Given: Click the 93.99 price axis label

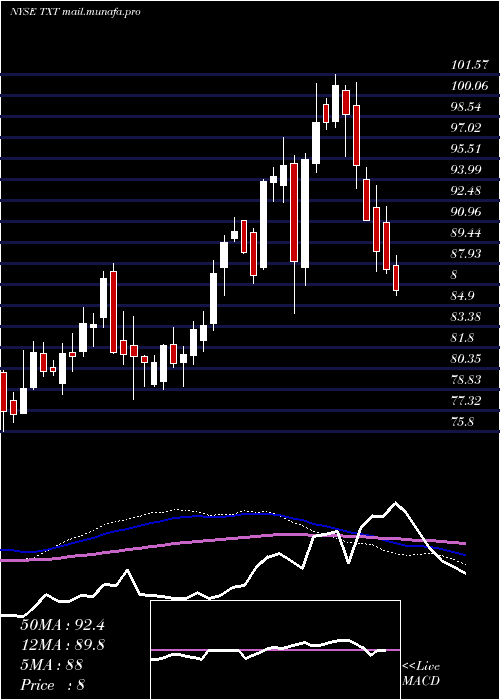Looking at the screenshot, I should pyautogui.click(x=466, y=170).
